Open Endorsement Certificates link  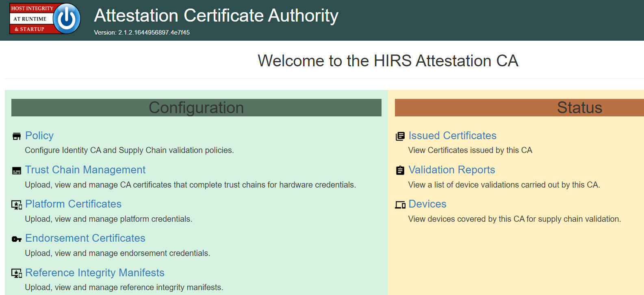click(85, 238)
